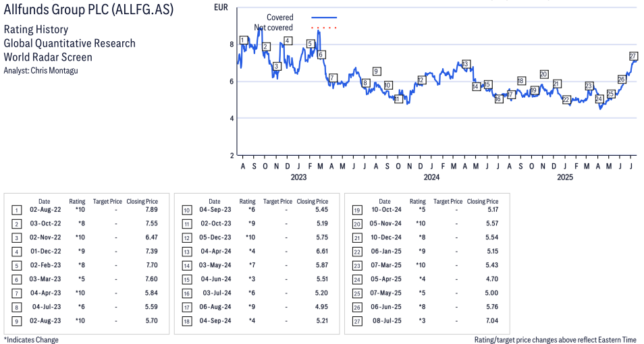Select date 04-Sep-23
The height and width of the screenshot is (344, 644).
point(215,209)
